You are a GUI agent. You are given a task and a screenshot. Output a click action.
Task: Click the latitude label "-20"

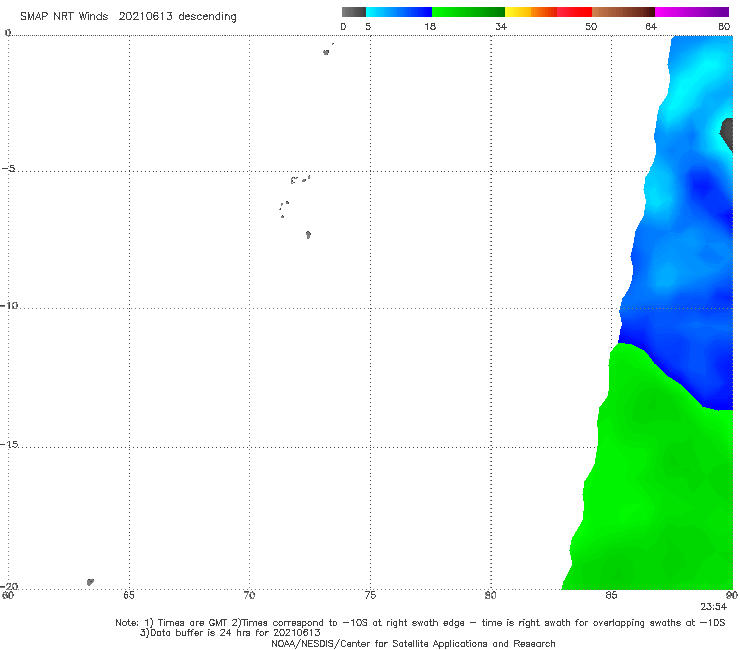tap(9, 586)
